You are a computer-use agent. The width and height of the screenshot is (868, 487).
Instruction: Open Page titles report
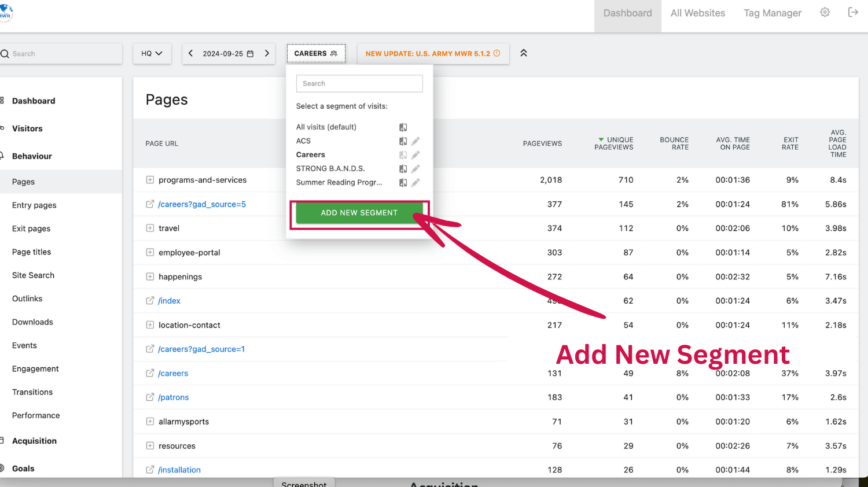click(31, 252)
